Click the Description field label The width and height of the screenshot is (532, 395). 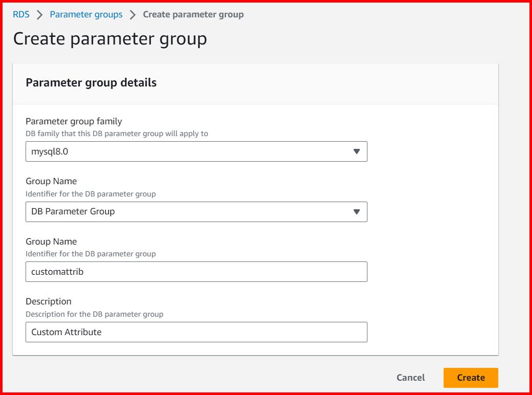pyautogui.click(x=48, y=301)
